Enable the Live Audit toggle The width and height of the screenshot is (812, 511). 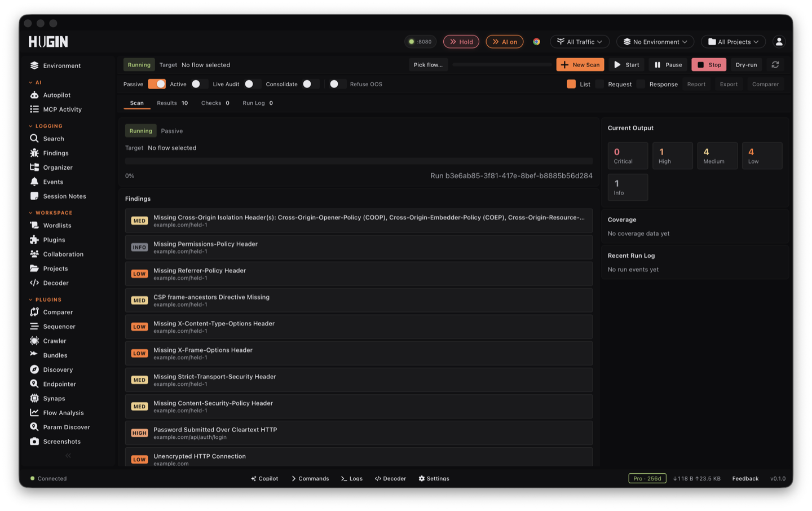pyautogui.click(x=252, y=84)
